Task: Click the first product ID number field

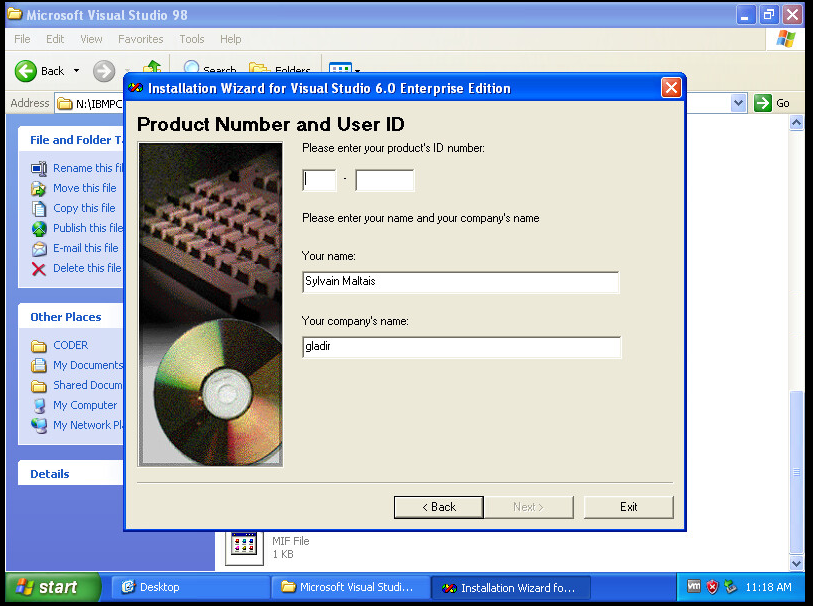Action: pyautogui.click(x=319, y=180)
